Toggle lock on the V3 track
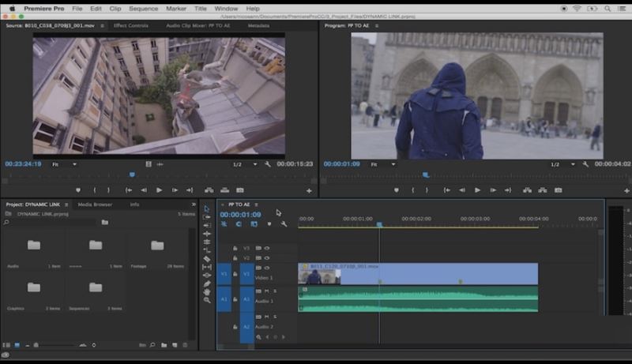 click(235, 248)
